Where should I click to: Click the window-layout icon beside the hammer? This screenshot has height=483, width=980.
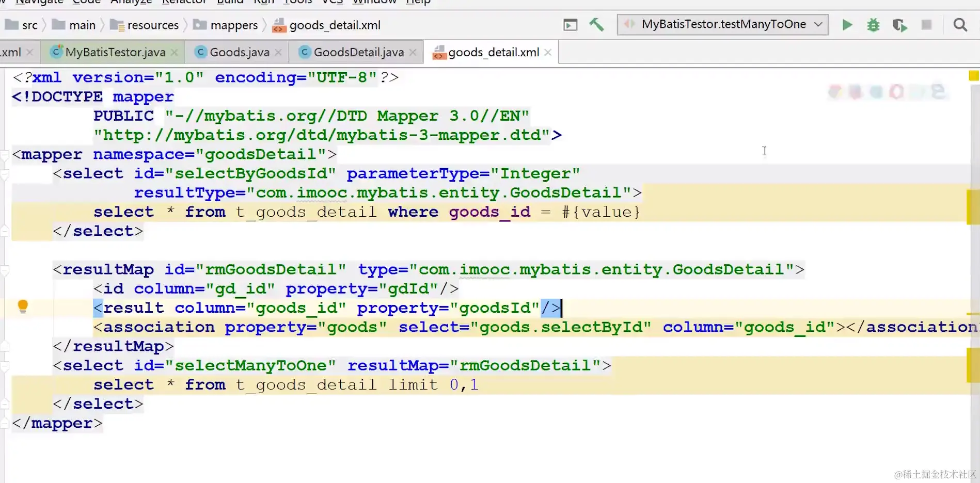click(x=571, y=25)
